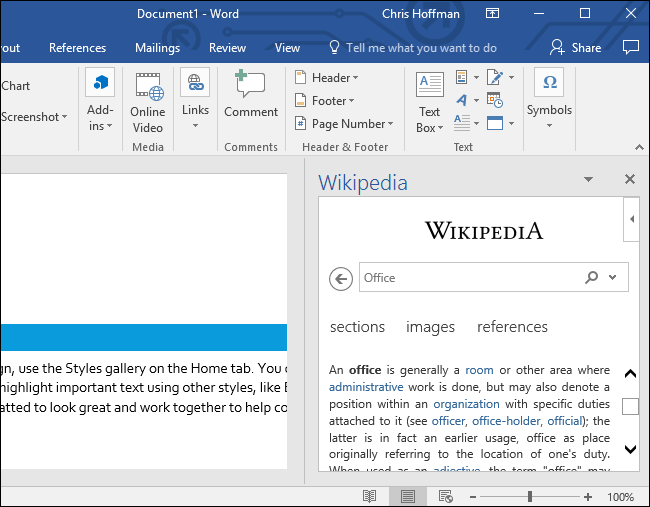This screenshot has height=507, width=650.
Task: Insert an Object icon
Action: click(x=495, y=123)
